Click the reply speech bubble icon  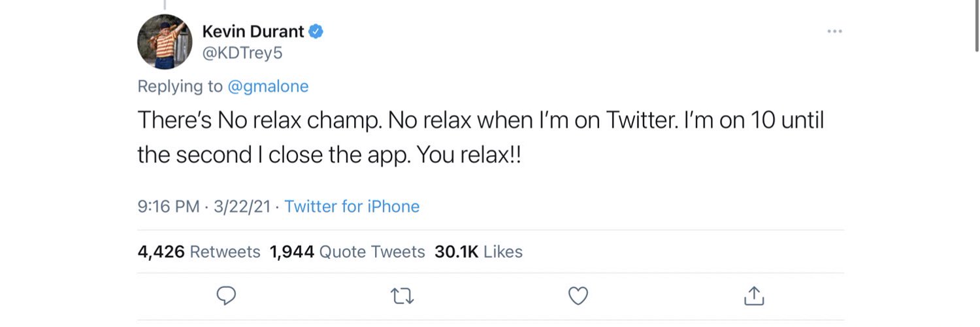[226, 296]
